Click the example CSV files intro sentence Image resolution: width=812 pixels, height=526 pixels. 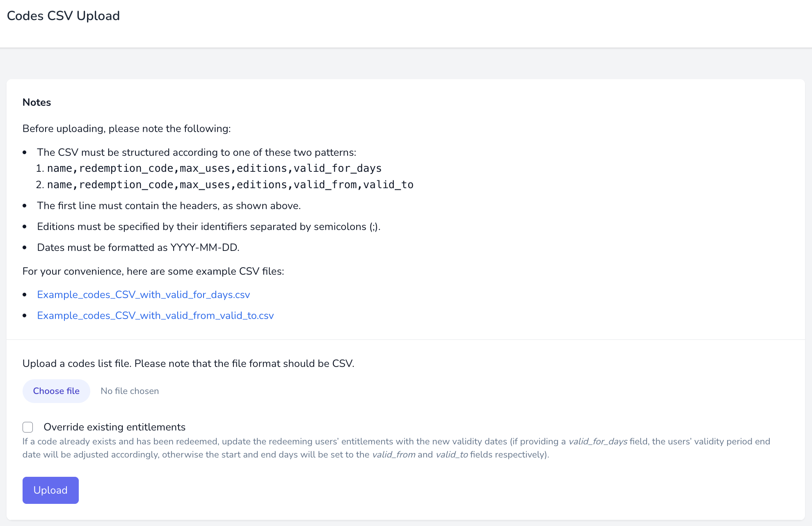(x=153, y=271)
